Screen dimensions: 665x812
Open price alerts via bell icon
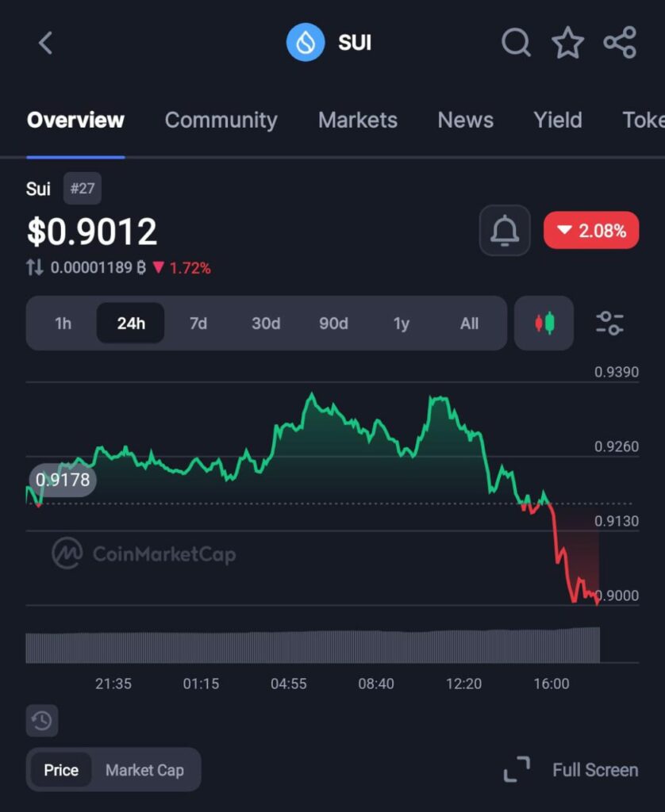coord(505,231)
